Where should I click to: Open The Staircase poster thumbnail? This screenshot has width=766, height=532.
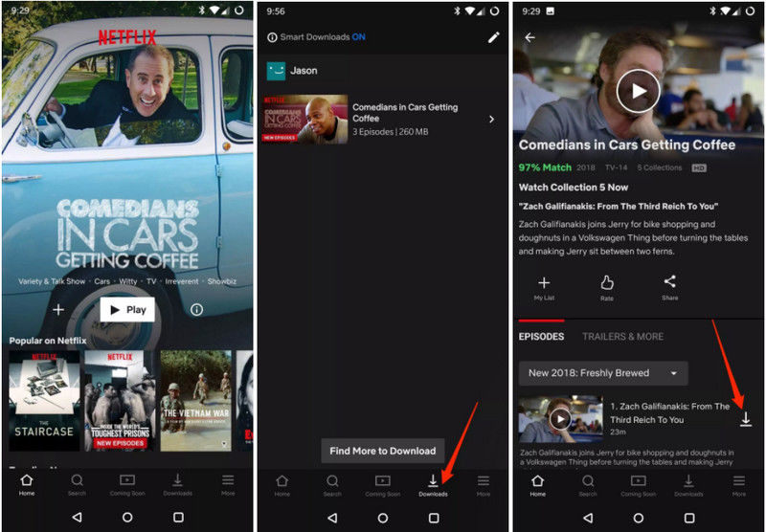pos(44,400)
